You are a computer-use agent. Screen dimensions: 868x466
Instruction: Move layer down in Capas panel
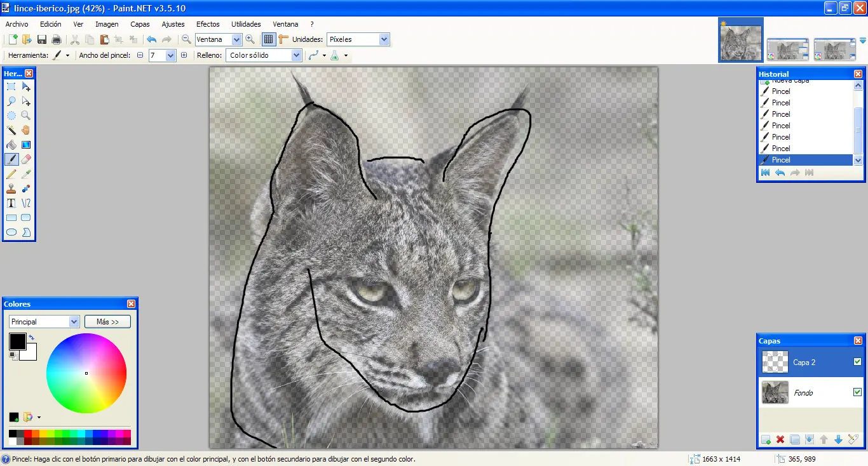point(838,439)
